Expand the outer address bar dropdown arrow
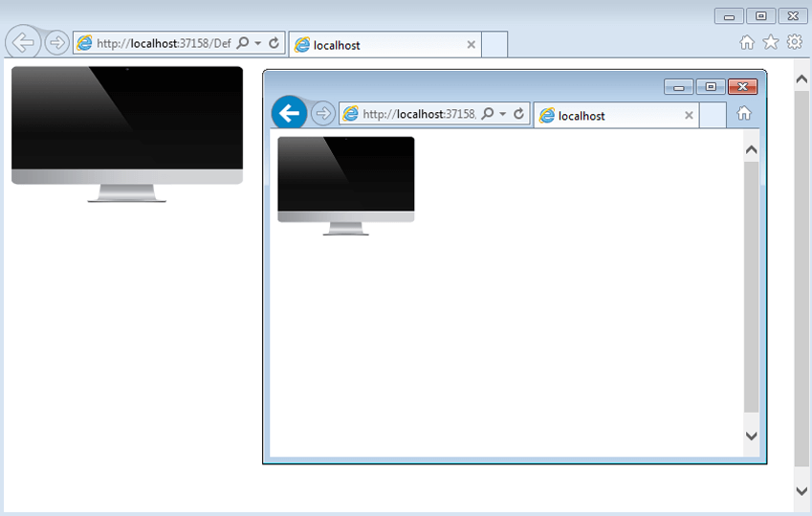The width and height of the screenshot is (812, 516). point(258,44)
